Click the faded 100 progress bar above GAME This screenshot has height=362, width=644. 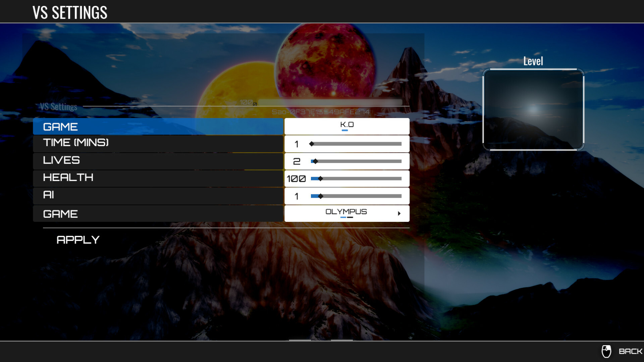[330, 102]
